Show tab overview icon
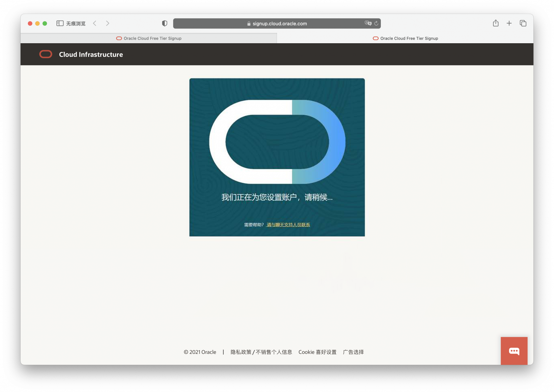 [523, 23]
